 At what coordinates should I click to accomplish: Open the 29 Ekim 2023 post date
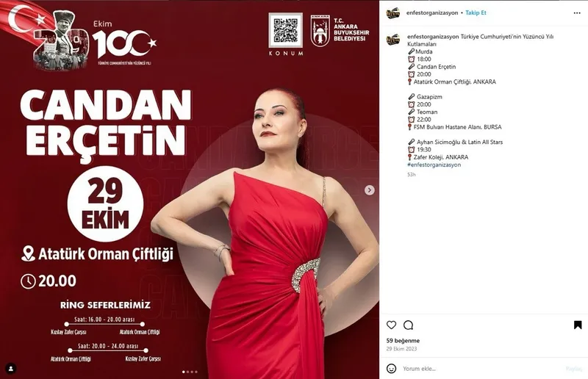coord(401,349)
